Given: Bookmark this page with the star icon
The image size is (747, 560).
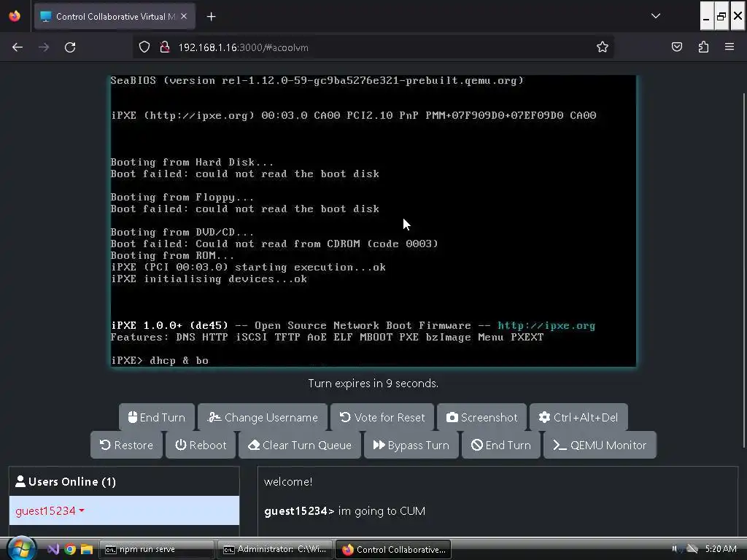Looking at the screenshot, I should click(602, 47).
